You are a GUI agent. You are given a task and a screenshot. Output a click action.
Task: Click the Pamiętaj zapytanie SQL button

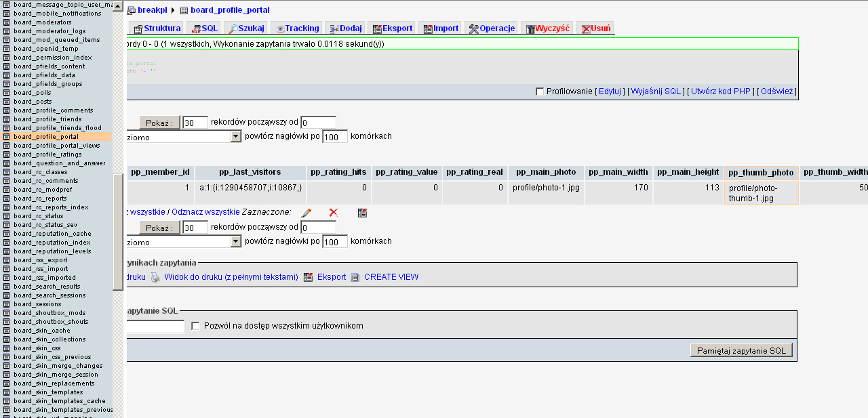[741, 350]
